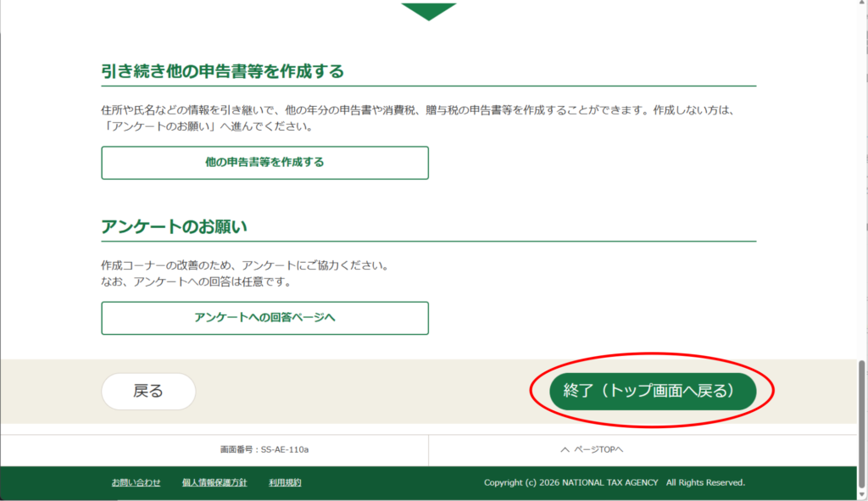The height and width of the screenshot is (501, 868).
Task: Select the ページTOPへ link text
Action: pyautogui.click(x=598, y=449)
